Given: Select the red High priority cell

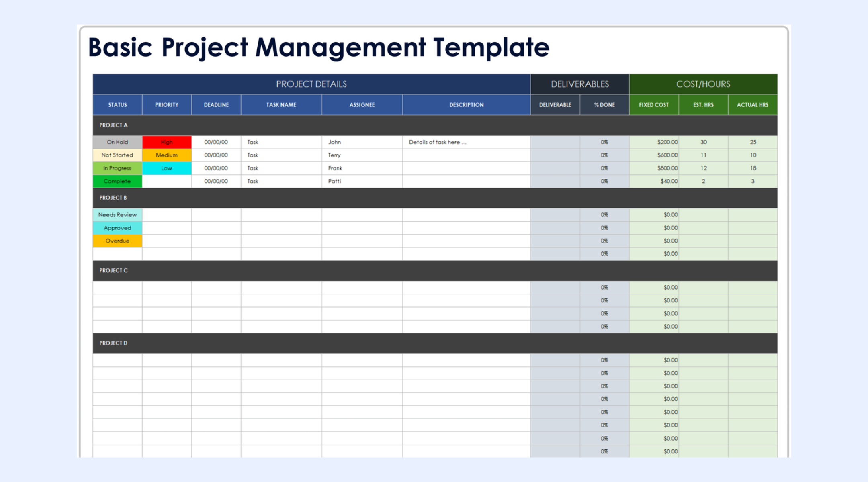Looking at the screenshot, I should (x=167, y=142).
